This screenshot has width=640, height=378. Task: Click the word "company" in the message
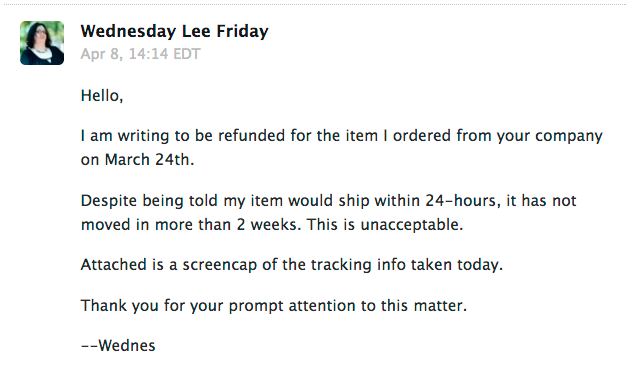click(x=569, y=136)
